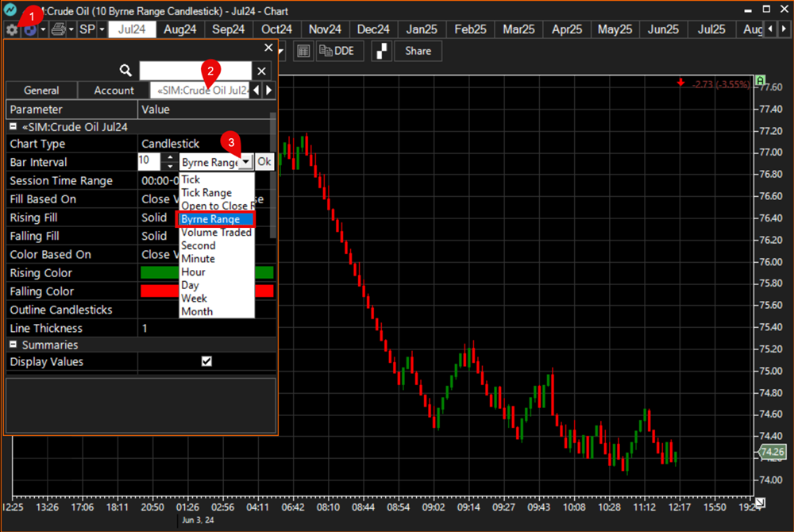Click the DDE copy button
Screen dimensions: 794x532
pyautogui.click(x=337, y=51)
